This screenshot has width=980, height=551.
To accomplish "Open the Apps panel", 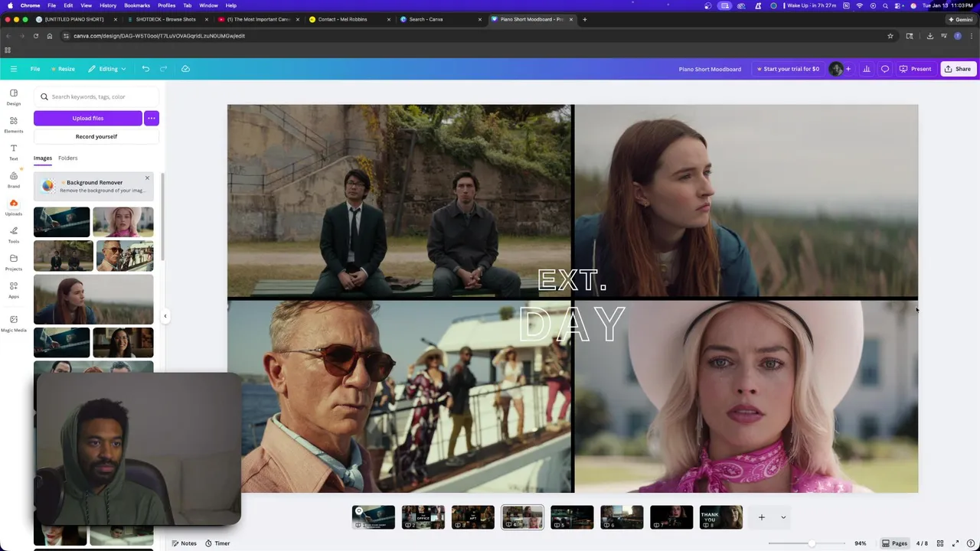I will 14,289.
